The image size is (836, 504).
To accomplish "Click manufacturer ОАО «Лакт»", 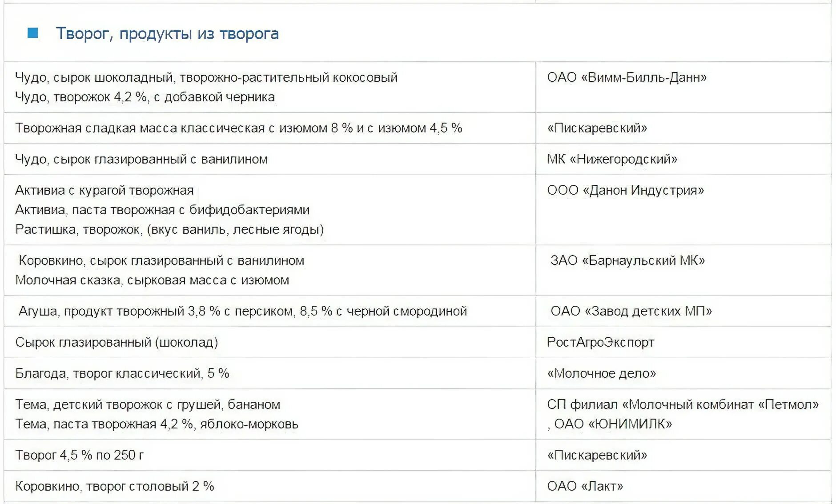I will tap(585, 486).
